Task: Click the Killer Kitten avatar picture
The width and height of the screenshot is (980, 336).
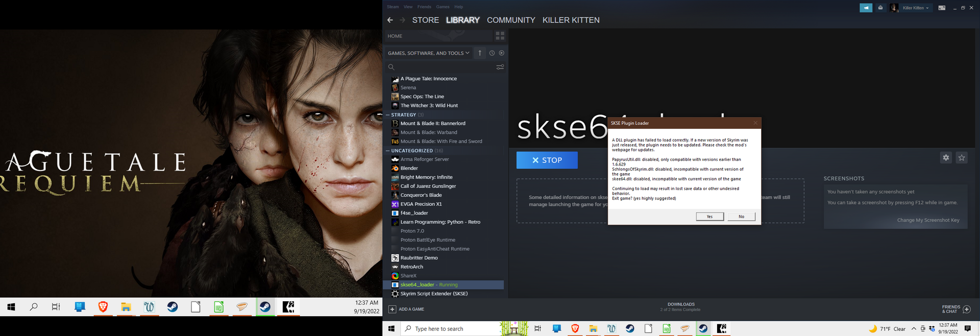Action: (x=894, y=8)
